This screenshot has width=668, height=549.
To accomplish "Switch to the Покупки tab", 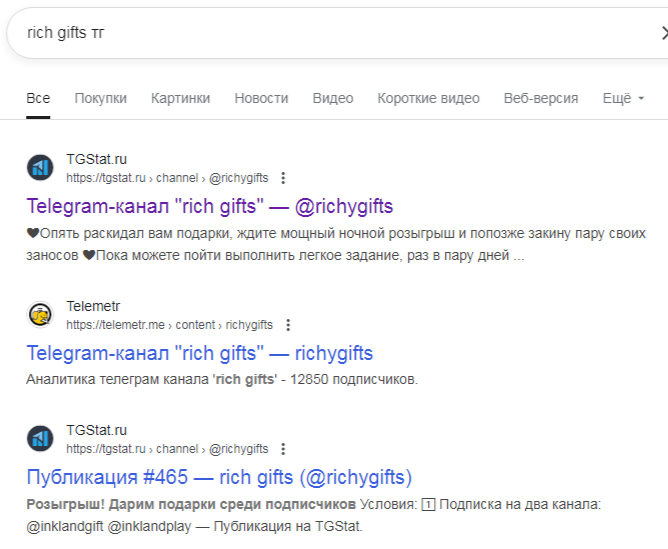I will click(x=100, y=98).
